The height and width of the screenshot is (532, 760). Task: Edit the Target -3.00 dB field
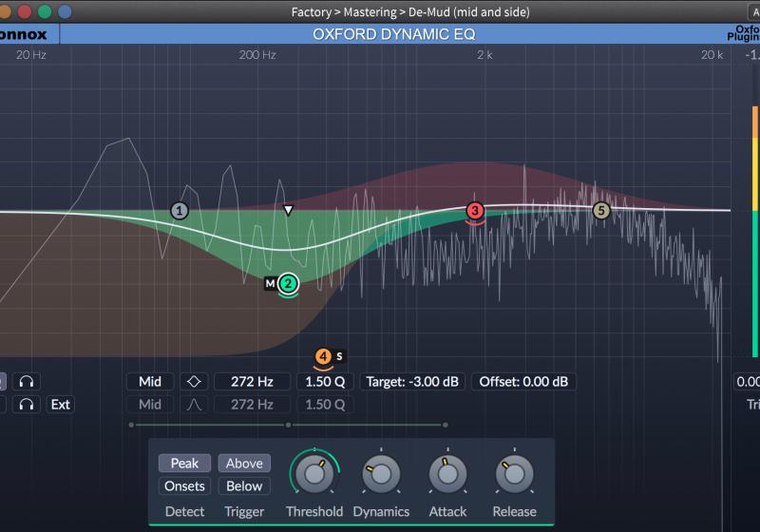click(412, 382)
